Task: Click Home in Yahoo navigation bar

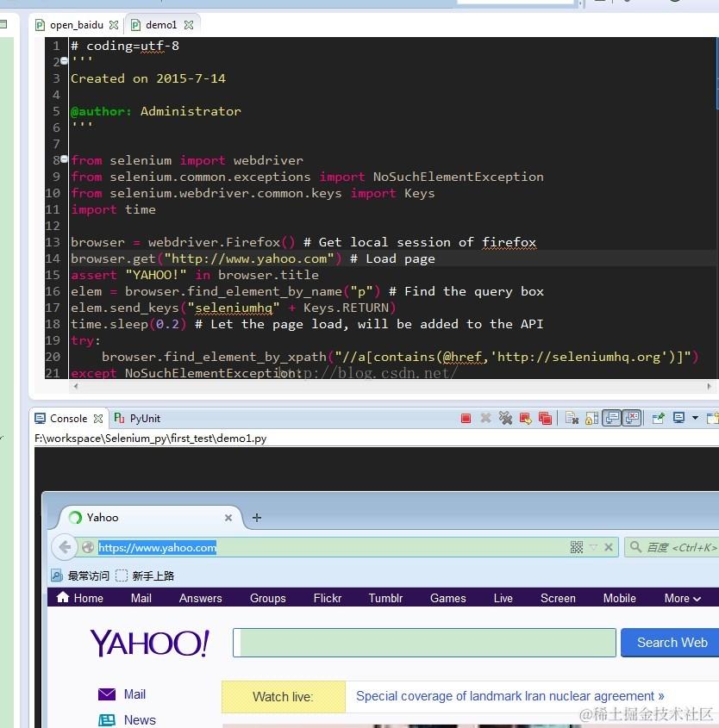Action: 80,598
